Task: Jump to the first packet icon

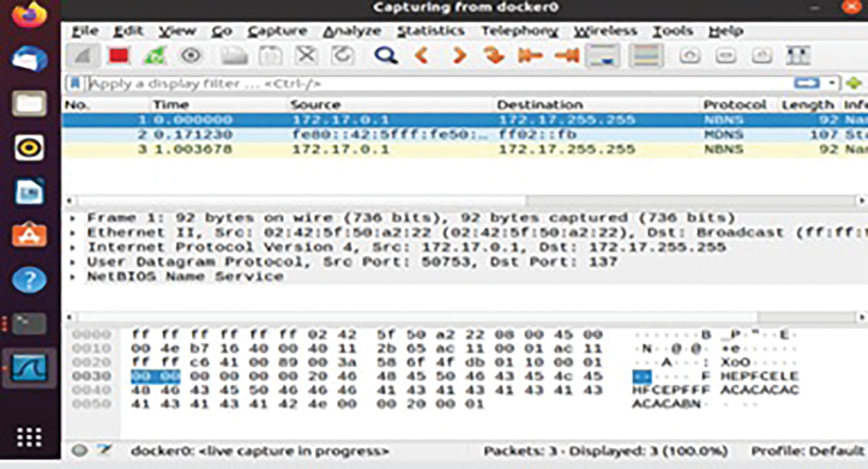Action: 530,56
